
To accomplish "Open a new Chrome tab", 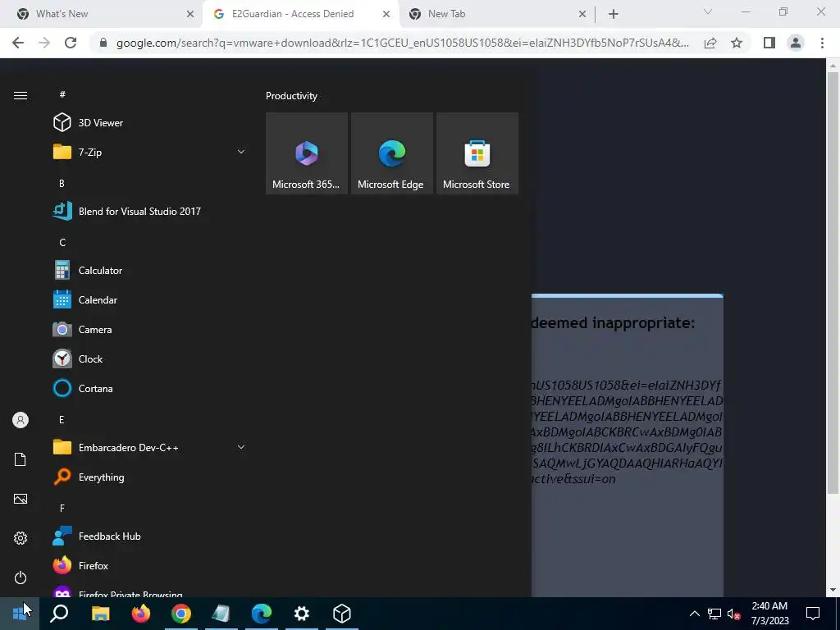I will click(x=614, y=14).
